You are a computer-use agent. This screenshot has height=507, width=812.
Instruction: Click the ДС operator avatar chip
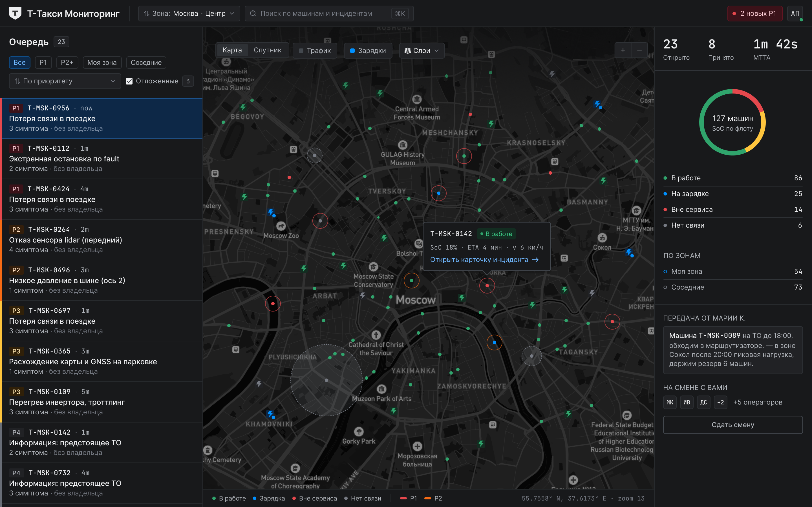[703, 402]
